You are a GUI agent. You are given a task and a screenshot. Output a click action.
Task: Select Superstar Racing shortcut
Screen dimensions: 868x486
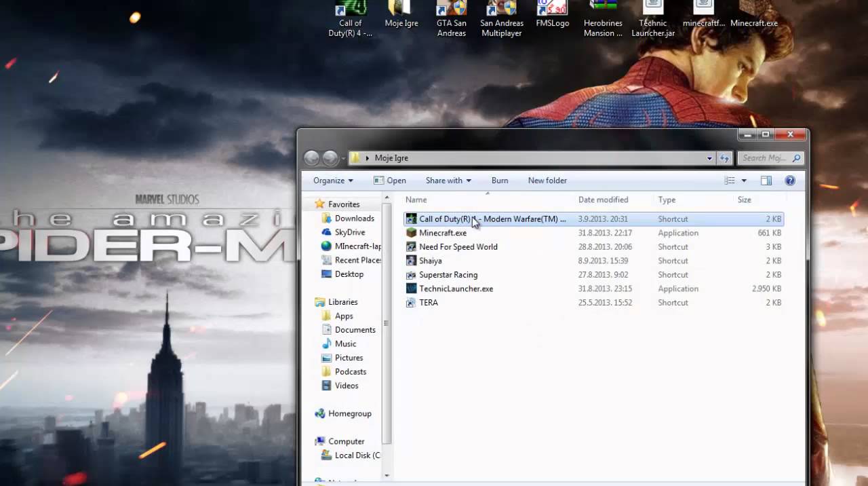coord(593,274)
